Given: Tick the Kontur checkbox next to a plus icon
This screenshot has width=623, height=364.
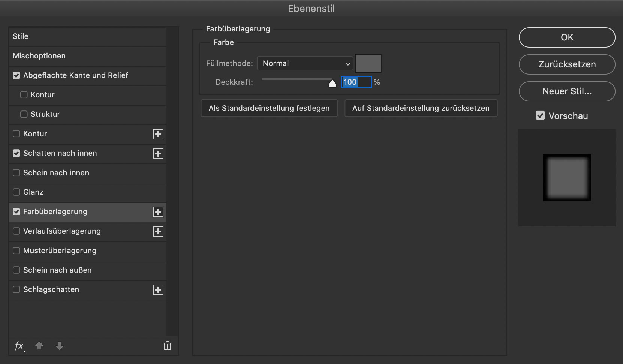Looking at the screenshot, I should click(x=16, y=134).
